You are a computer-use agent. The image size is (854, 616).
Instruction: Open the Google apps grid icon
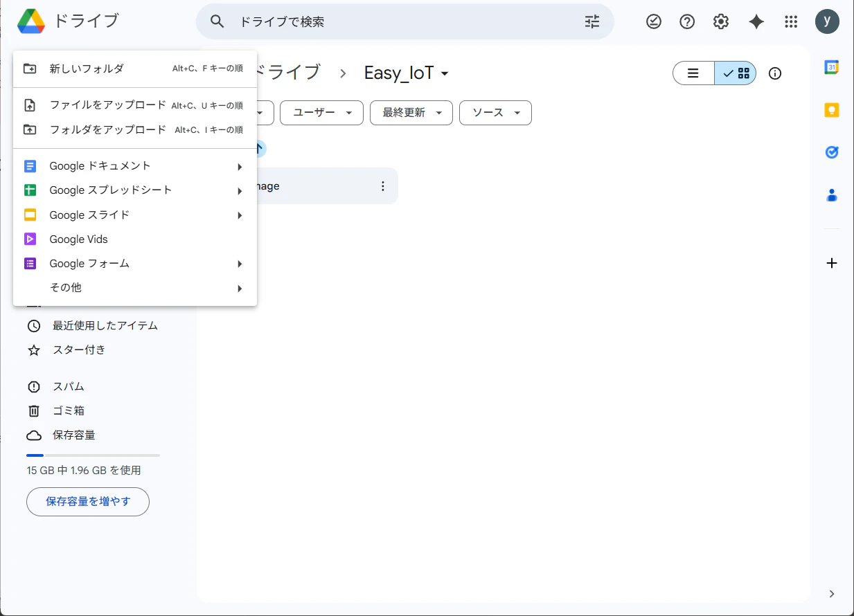point(791,21)
